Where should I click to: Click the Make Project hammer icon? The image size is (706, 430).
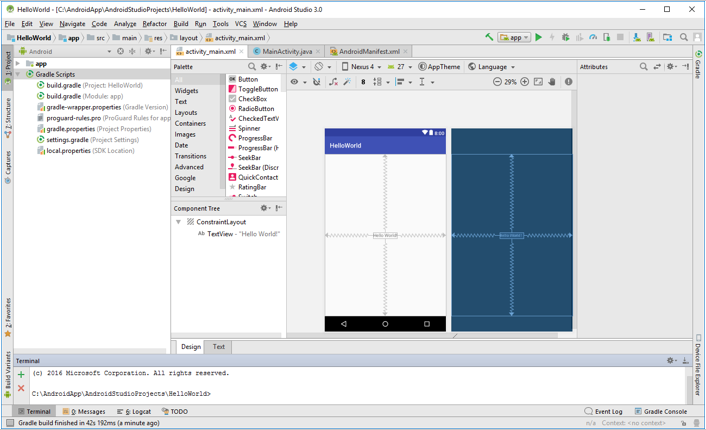pyautogui.click(x=489, y=37)
